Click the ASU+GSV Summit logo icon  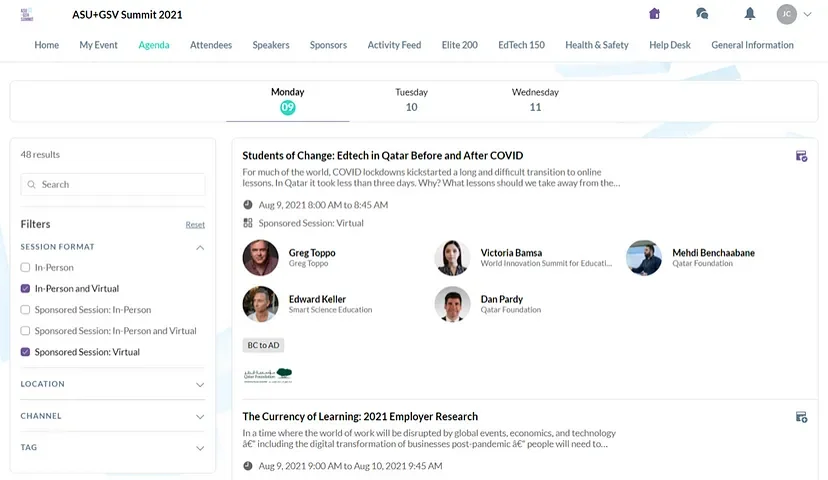pos(27,15)
